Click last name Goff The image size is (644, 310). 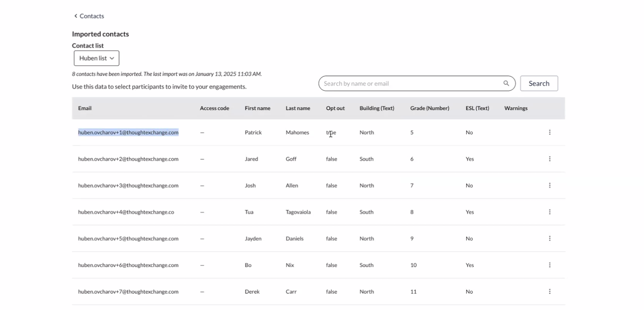pyautogui.click(x=291, y=159)
